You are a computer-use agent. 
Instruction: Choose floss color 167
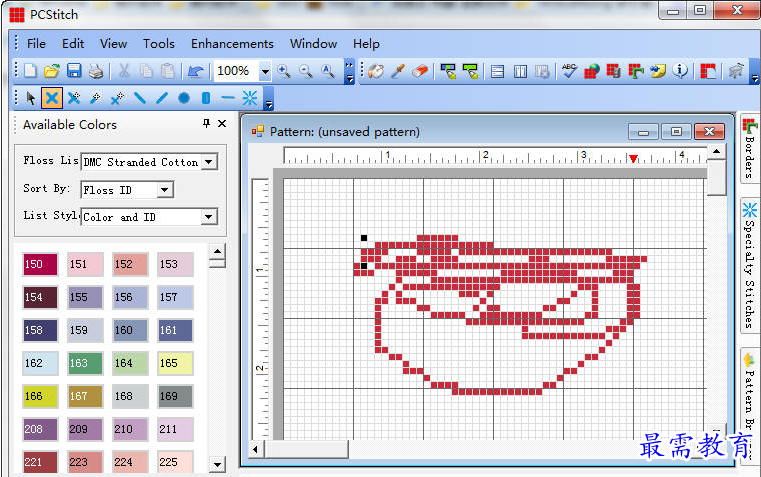[x=85, y=396]
